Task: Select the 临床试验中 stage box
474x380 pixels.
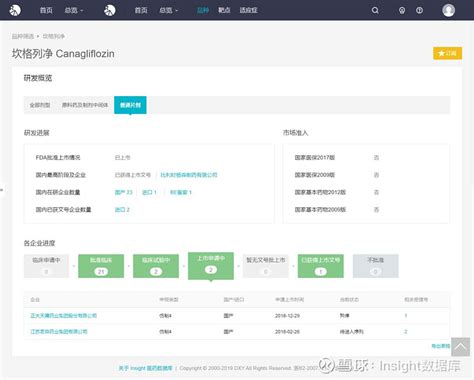Action: (x=156, y=266)
